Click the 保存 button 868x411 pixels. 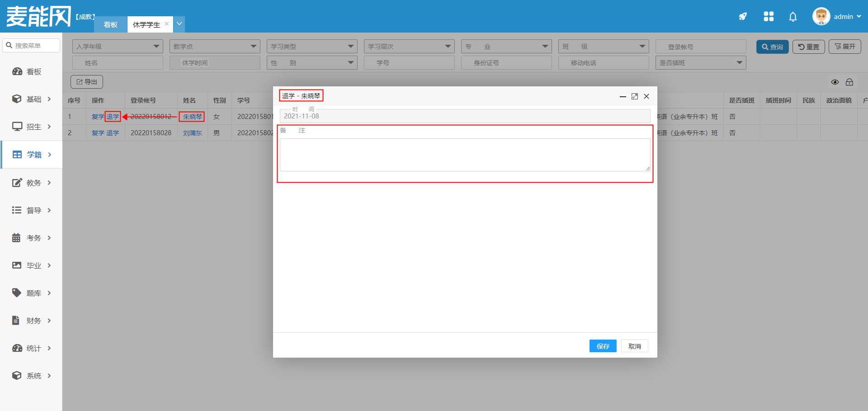[x=603, y=346]
